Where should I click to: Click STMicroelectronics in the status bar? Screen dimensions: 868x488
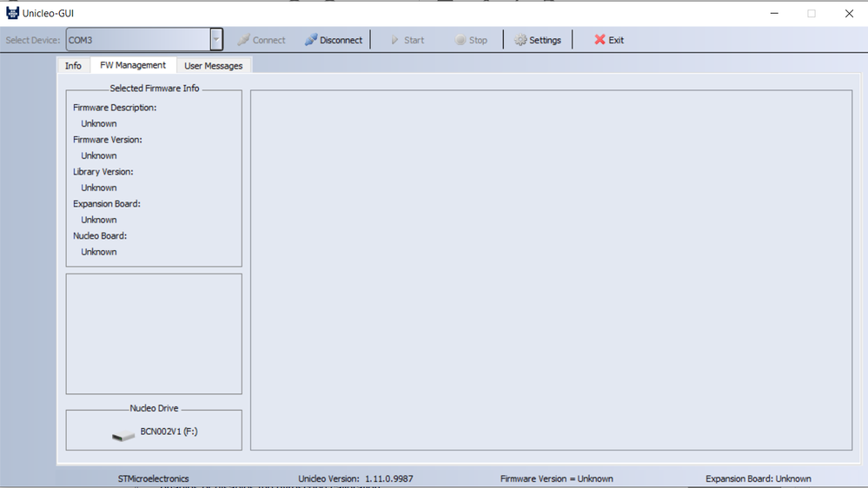[x=153, y=478]
